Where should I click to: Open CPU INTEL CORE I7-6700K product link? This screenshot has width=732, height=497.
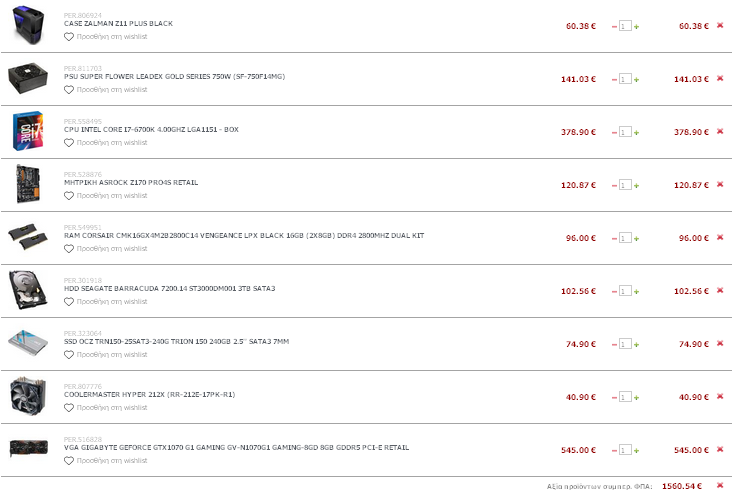151,129
